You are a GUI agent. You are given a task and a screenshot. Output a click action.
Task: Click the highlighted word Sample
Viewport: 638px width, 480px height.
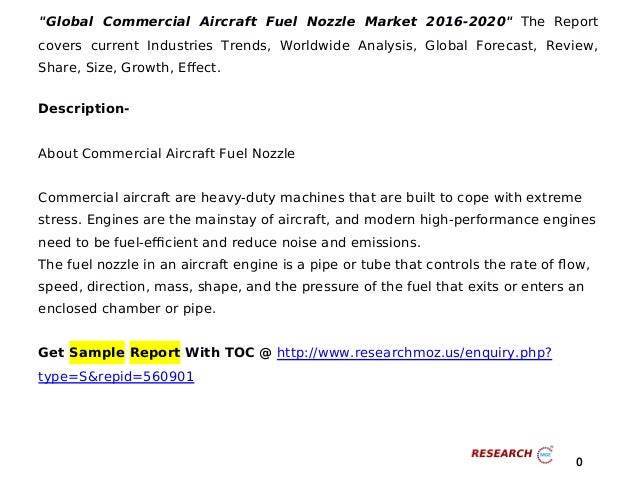point(97,353)
